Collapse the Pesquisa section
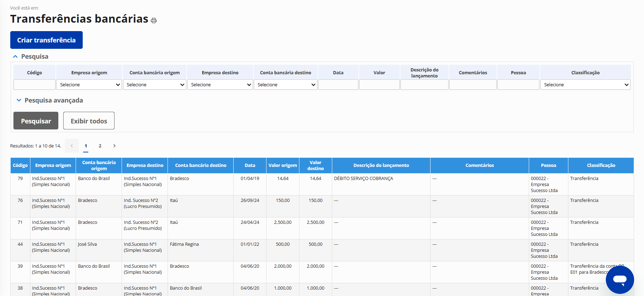Screen dimensions: 644x296 pyautogui.click(x=16, y=57)
